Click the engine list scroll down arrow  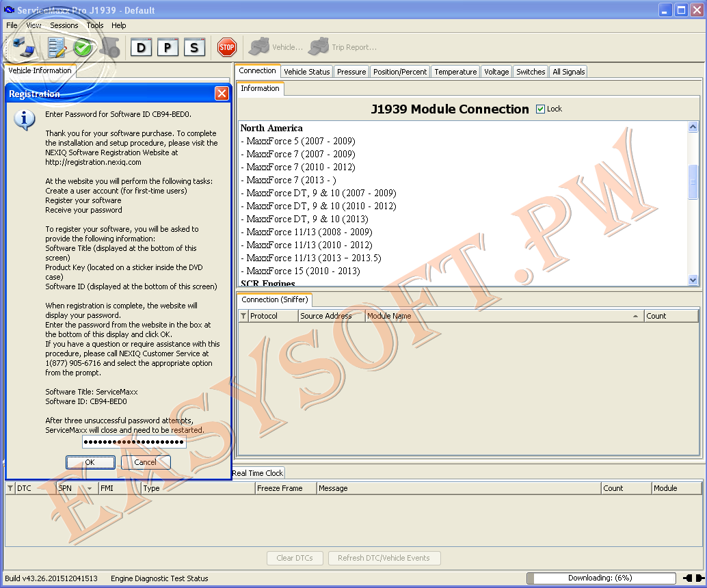click(x=693, y=280)
